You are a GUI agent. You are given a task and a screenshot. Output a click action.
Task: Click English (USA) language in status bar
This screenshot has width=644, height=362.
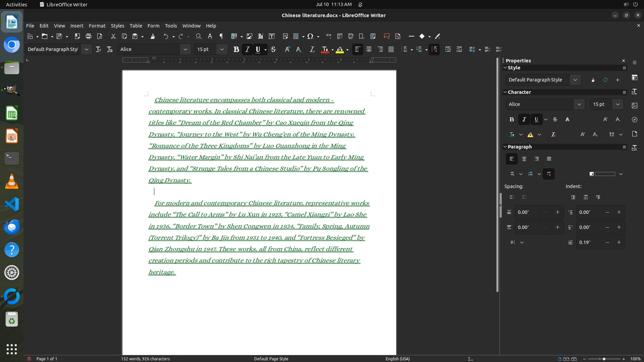click(397, 359)
